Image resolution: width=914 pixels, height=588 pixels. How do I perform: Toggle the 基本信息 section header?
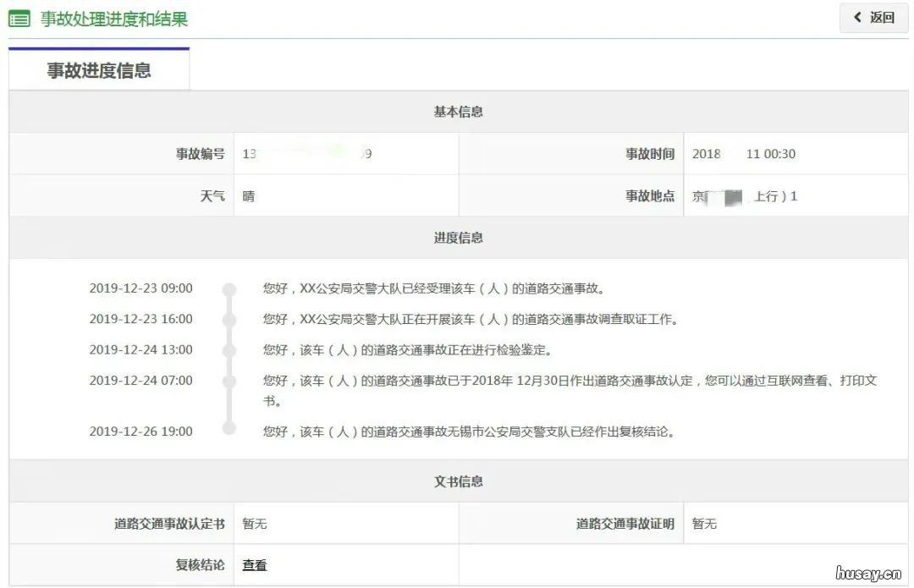click(x=457, y=112)
